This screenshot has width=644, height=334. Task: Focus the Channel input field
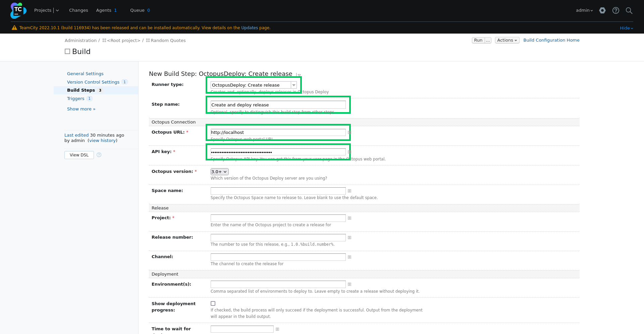278,257
